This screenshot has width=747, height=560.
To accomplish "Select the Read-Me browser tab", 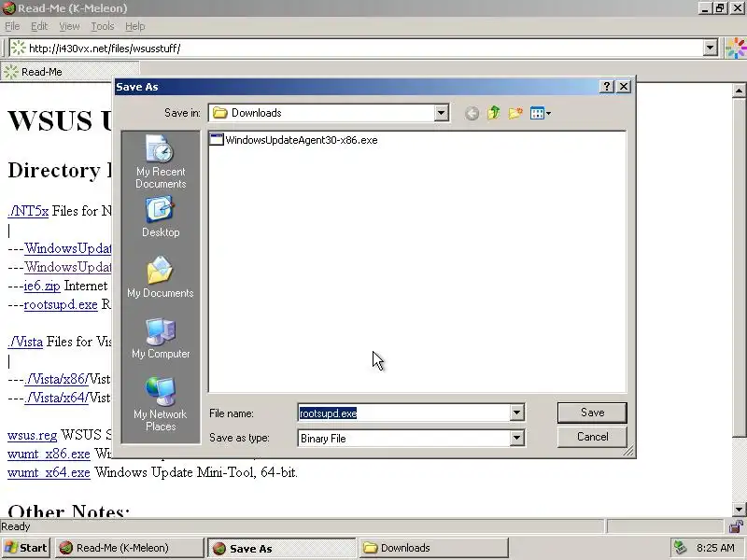I will click(69, 72).
